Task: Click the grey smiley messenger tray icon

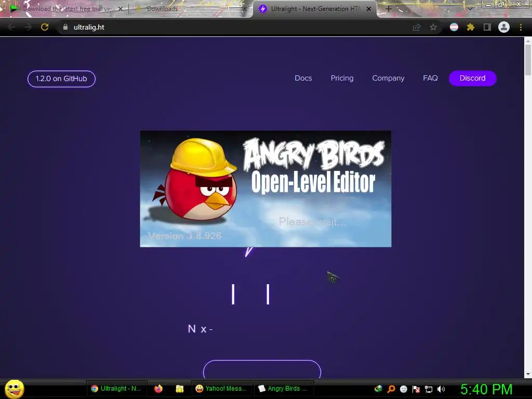Action: 403,389
